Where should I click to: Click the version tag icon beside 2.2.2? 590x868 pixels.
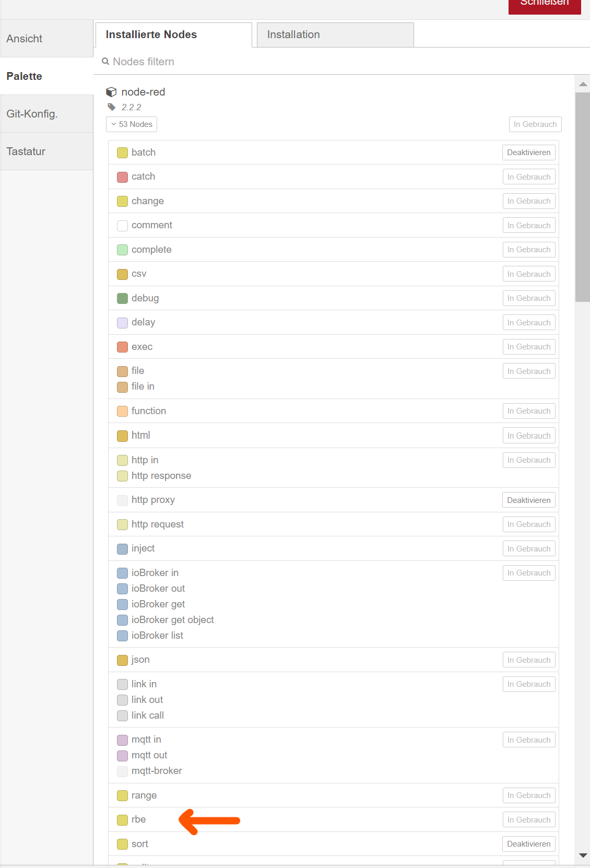pyautogui.click(x=112, y=107)
